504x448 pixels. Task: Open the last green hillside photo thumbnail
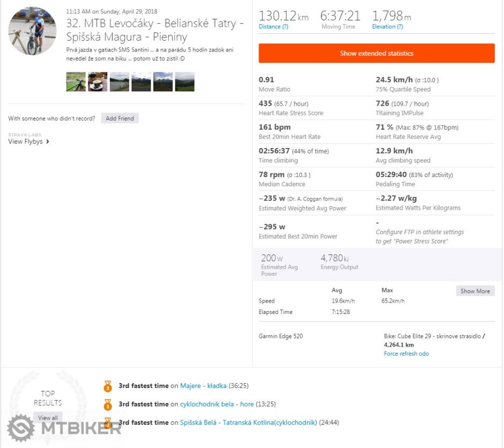coord(184,82)
